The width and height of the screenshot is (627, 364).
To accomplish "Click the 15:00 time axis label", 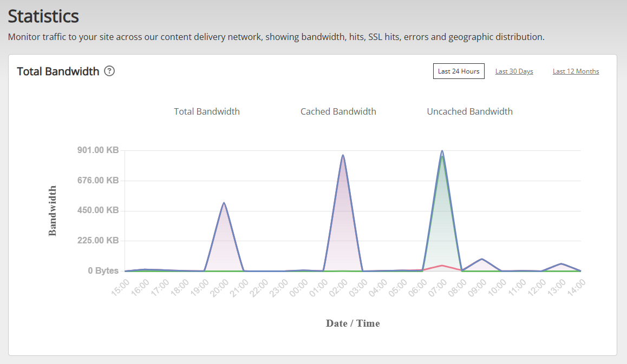I will [x=120, y=288].
